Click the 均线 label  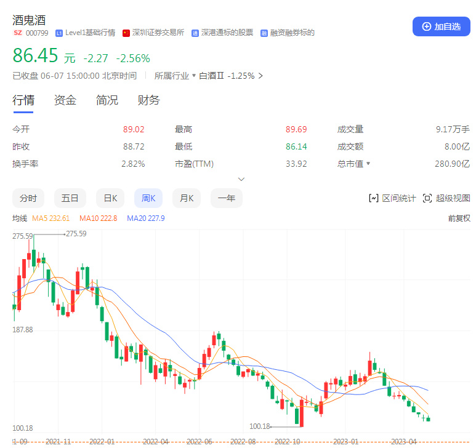click(x=20, y=218)
